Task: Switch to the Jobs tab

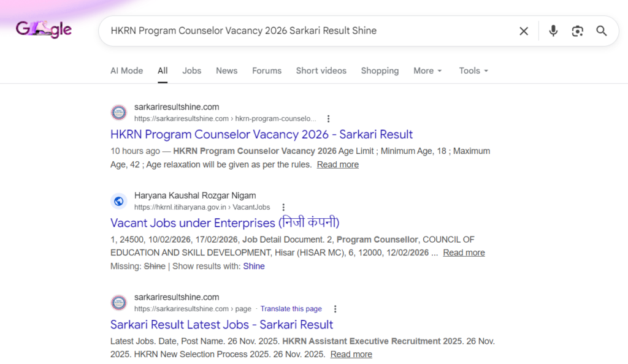Action: point(191,70)
